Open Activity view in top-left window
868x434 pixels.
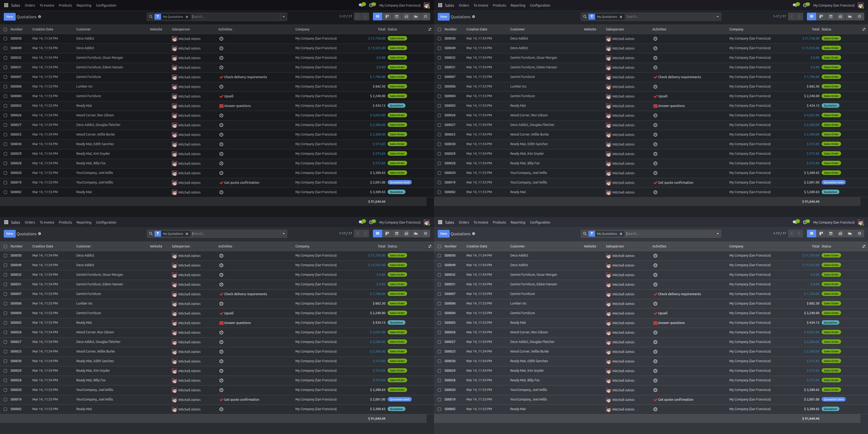[x=426, y=17]
